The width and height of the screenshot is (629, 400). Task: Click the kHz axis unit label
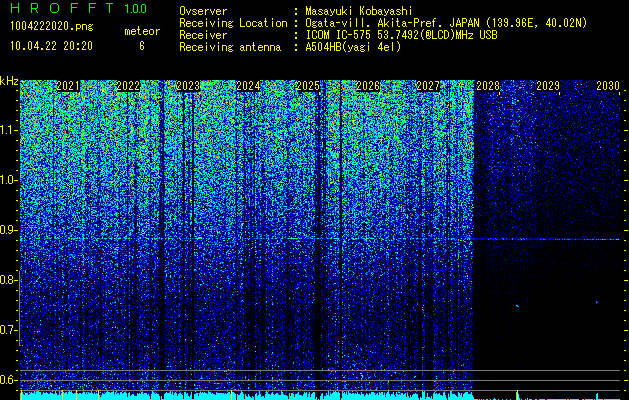[x=9, y=81]
